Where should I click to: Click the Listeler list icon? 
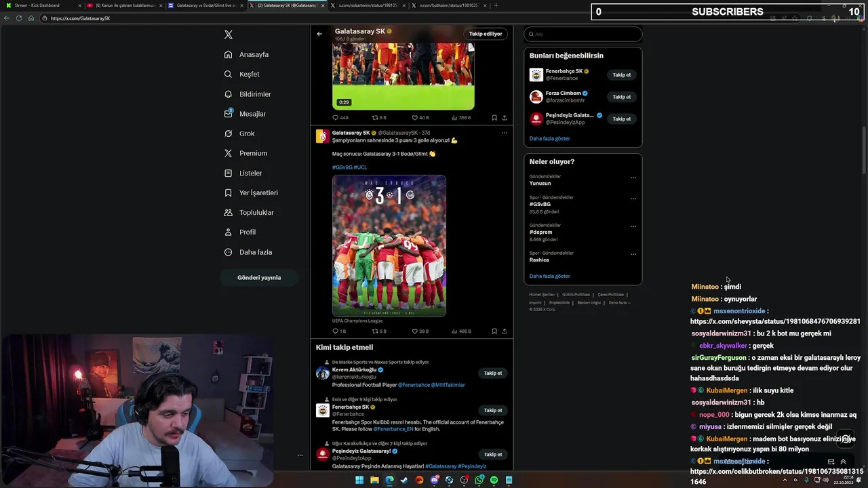[229, 173]
